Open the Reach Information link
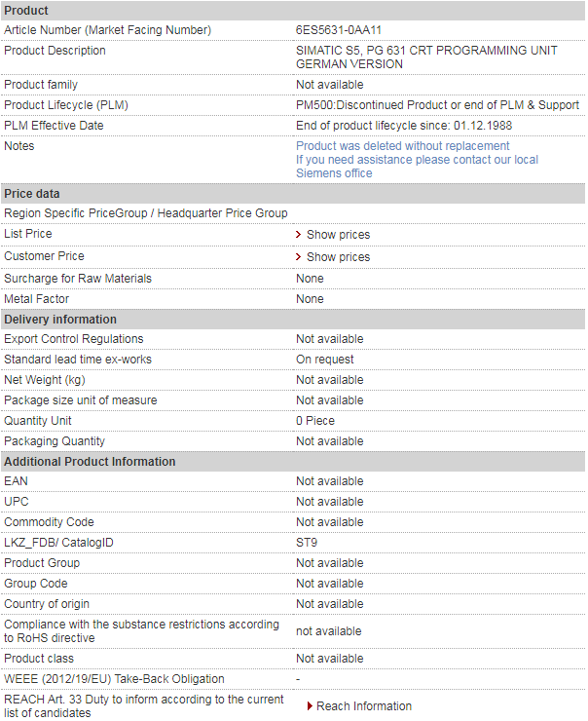The width and height of the screenshot is (588, 721). [363, 706]
